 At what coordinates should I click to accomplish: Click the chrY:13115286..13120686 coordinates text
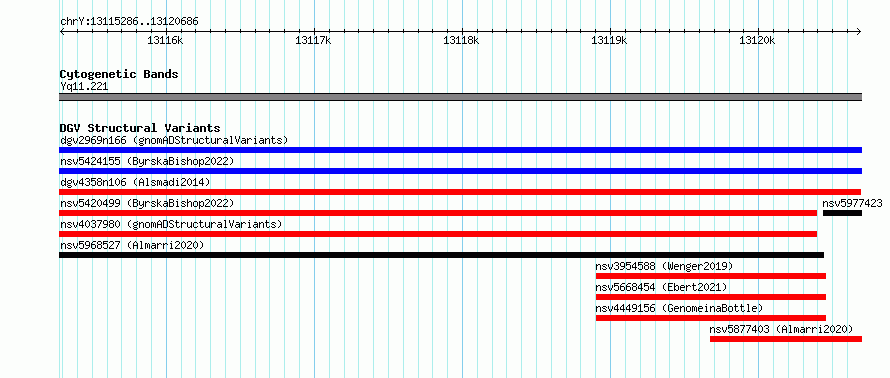[x=129, y=22]
